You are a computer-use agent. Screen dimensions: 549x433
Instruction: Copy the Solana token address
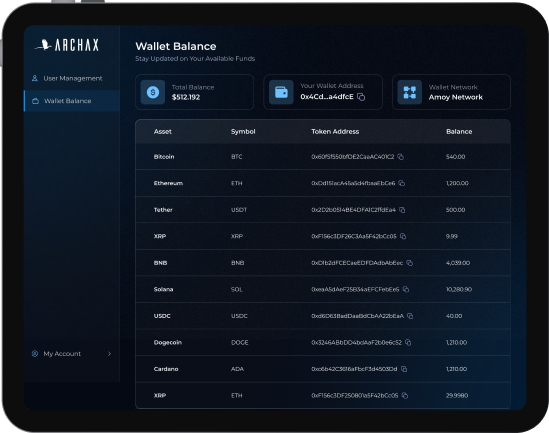[406, 289]
